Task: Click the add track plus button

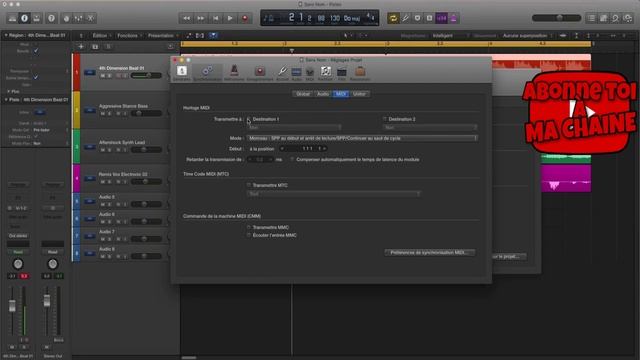Action: pyautogui.click(x=81, y=47)
